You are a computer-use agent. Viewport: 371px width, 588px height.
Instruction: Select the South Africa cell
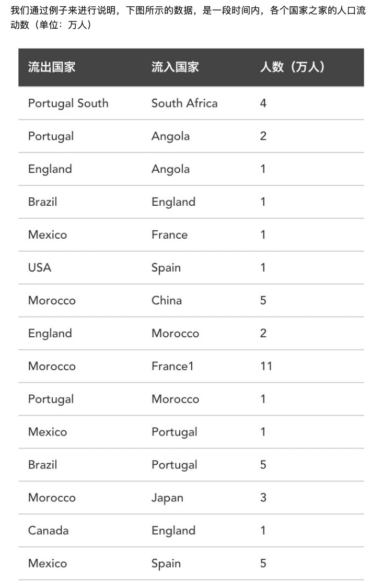(x=184, y=103)
